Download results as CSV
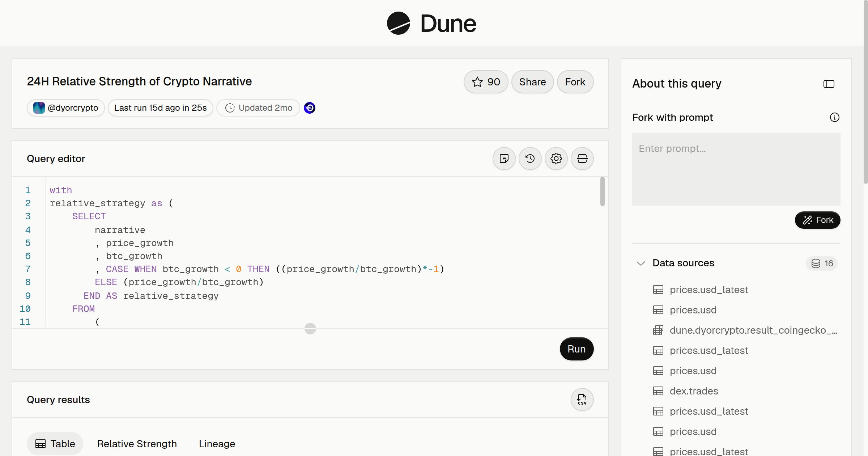 coord(582,400)
